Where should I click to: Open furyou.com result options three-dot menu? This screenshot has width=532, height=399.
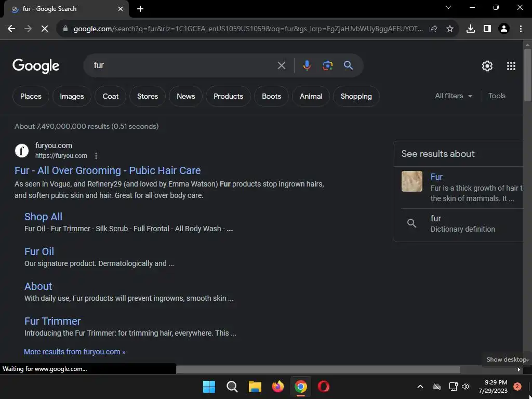point(96,156)
